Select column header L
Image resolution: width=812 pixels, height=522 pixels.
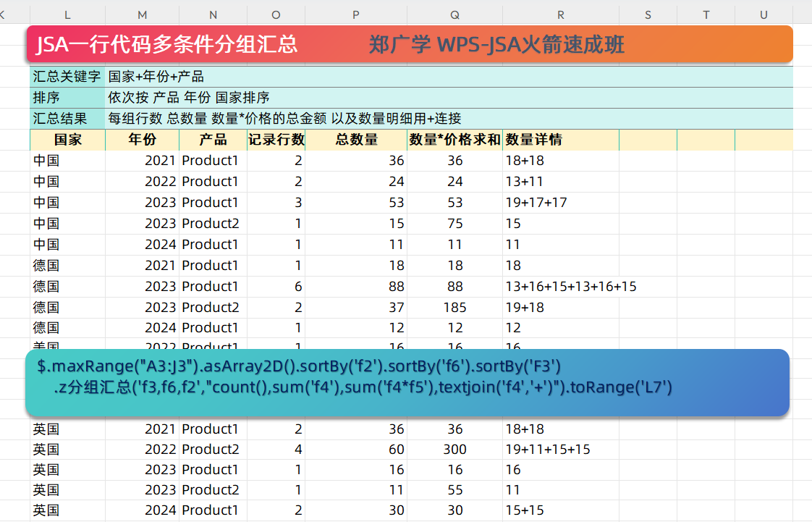67,14
